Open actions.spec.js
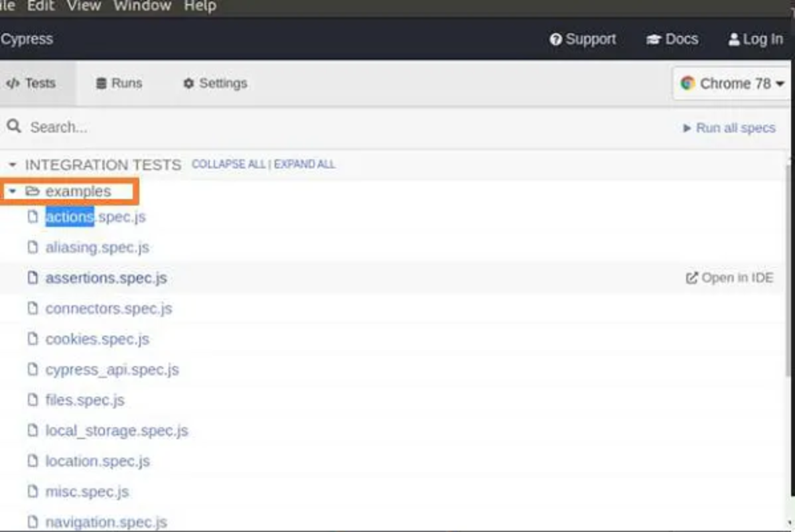Screen dimensions: 795x532 [96, 217]
